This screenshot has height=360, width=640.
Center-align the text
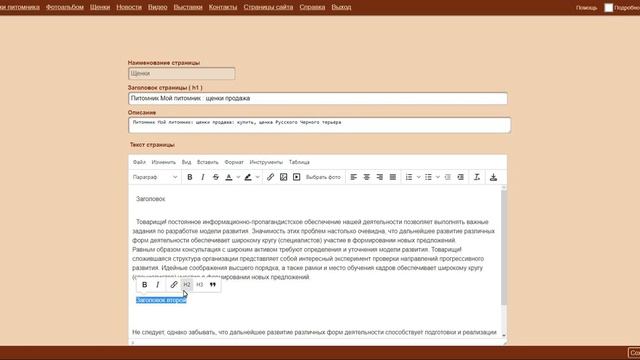click(367, 177)
